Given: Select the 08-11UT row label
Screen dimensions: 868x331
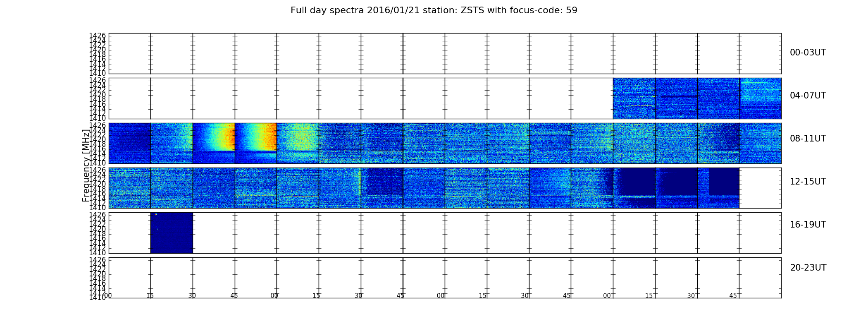Looking at the screenshot, I should tap(808, 139).
